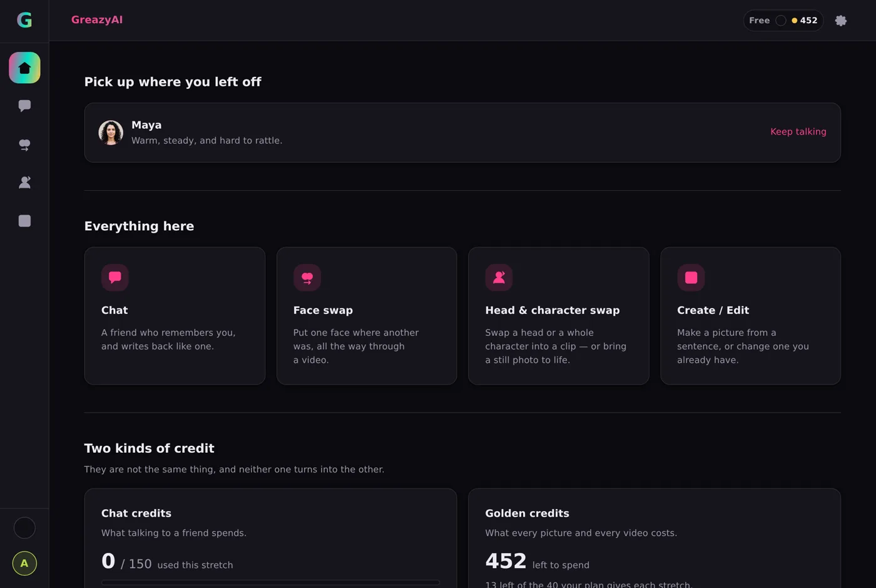Toggle the circle next to Free plan

tap(781, 21)
